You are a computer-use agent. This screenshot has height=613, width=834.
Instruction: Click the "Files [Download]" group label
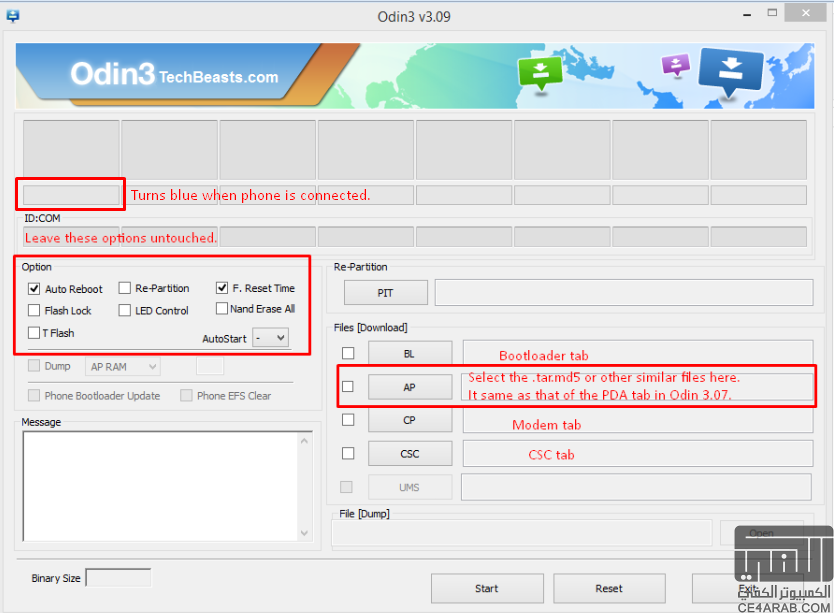(x=371, y=327)
